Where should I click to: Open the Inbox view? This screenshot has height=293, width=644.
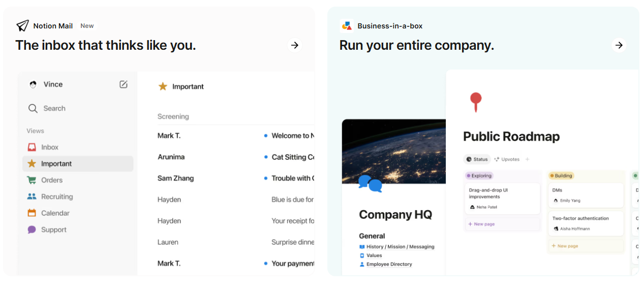(x=49, y=147)
